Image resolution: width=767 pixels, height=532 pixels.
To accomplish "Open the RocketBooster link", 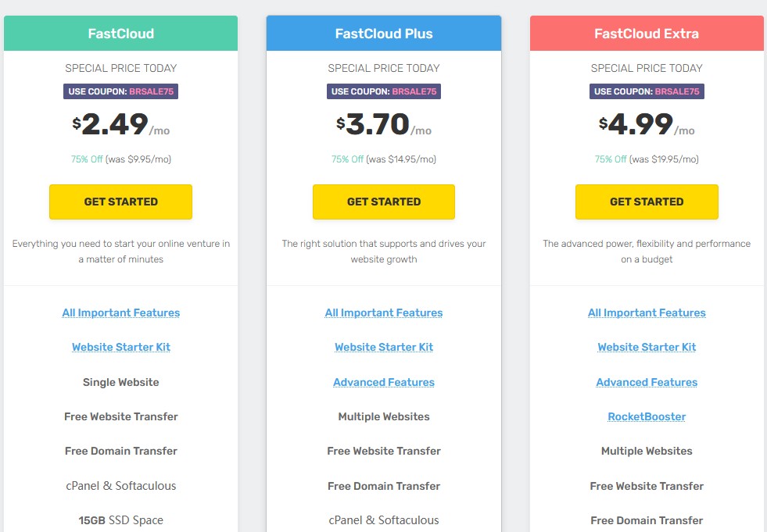I will click(x=647, y=416).
